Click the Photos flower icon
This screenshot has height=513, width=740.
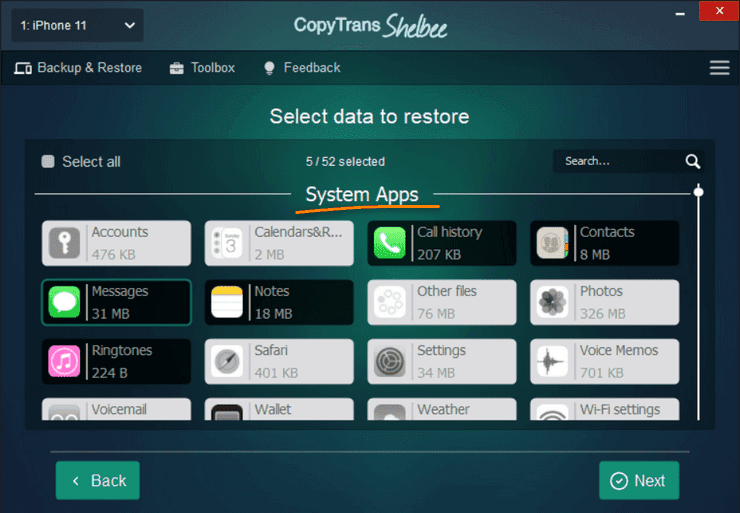pos(553,302)
